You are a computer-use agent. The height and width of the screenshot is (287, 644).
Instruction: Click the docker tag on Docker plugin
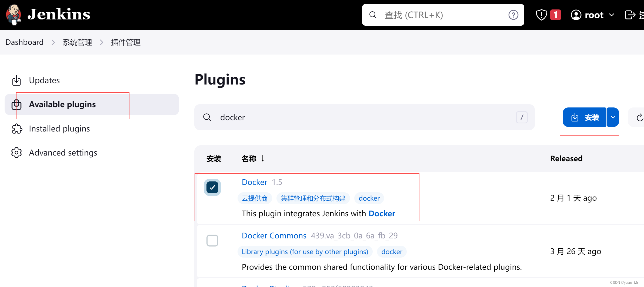click(x=369, y=198)
